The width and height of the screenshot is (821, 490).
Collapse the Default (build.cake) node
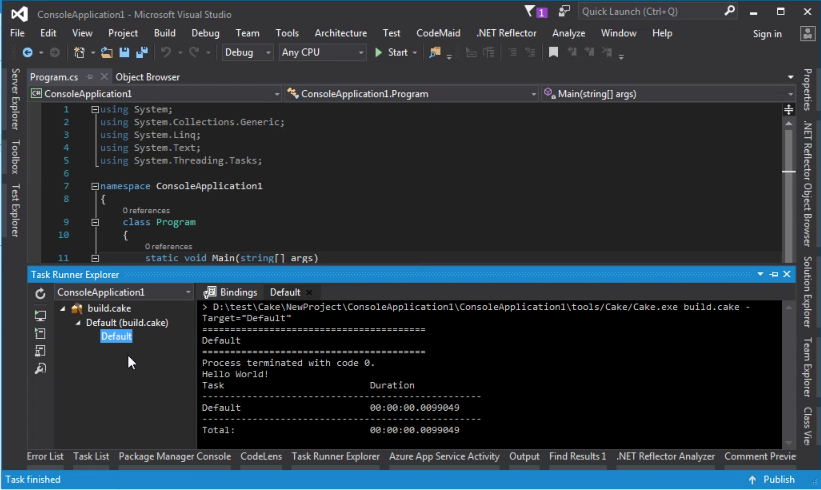[x=77, y=322]
